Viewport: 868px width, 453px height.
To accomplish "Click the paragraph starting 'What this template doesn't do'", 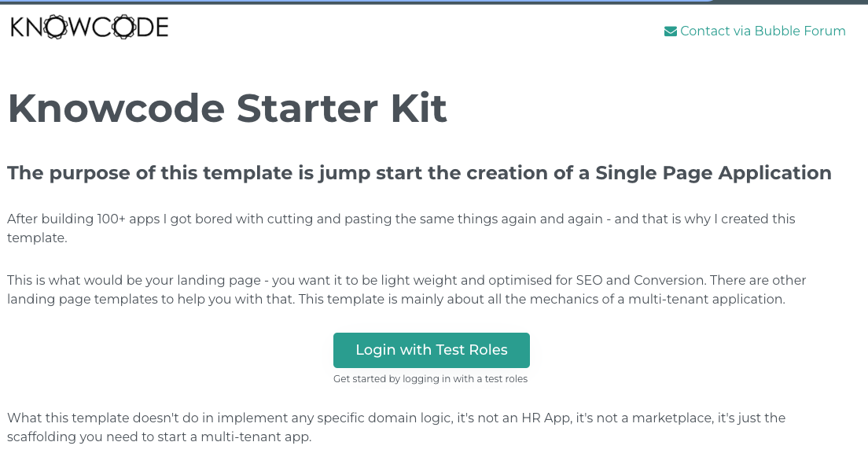I will click(x=396, y=427).
